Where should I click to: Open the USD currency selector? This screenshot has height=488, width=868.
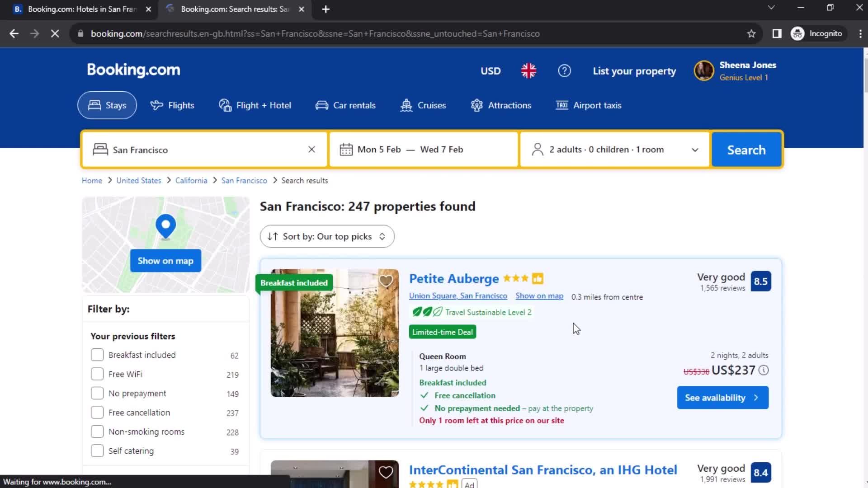tap(491, 71)
